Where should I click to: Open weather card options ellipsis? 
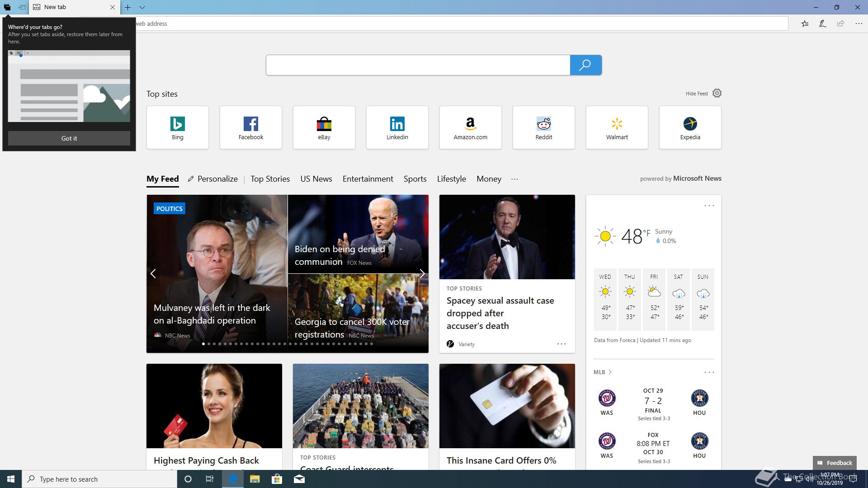pyautogui.click(x=709, y=206)
